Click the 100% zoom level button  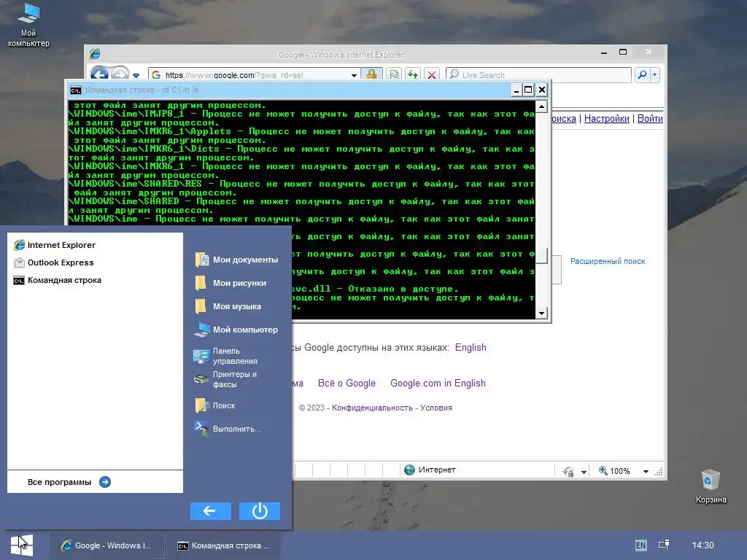click(x=614, y=471)
